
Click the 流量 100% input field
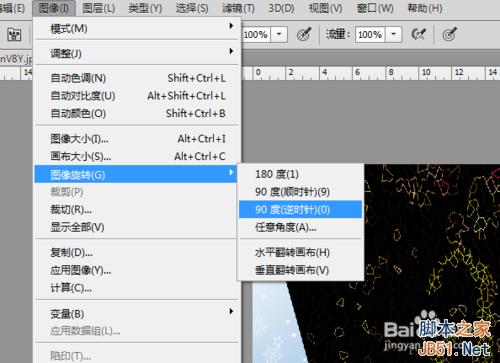pyautogui.click(x=370, y=34)
